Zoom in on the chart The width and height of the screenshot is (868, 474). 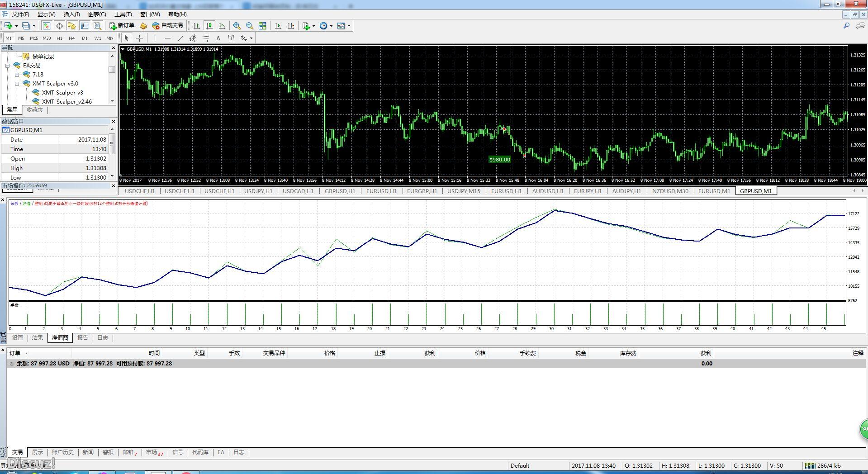click(x=237, y=26)
